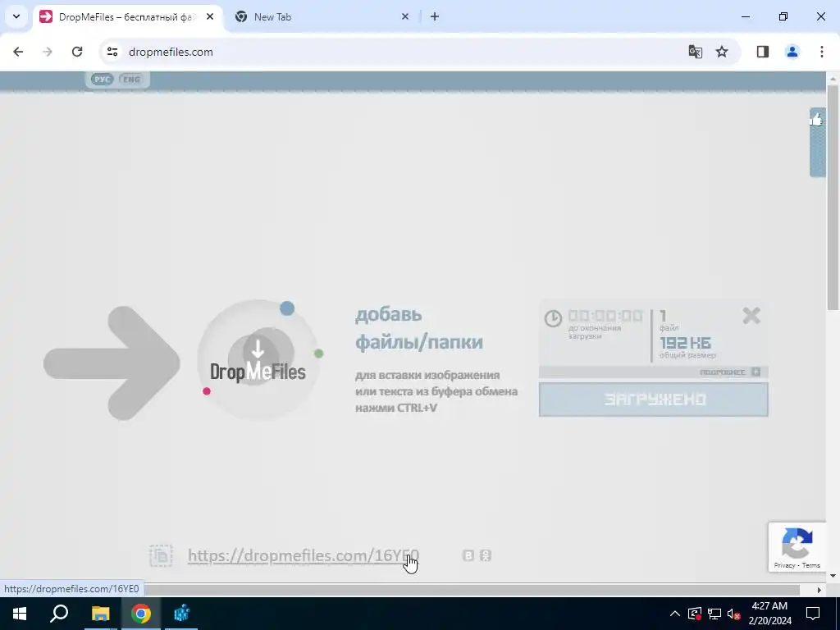Viewport: 840px width, 630px height.
Task: Switch site language to ENG
Action: click(130, 80)
